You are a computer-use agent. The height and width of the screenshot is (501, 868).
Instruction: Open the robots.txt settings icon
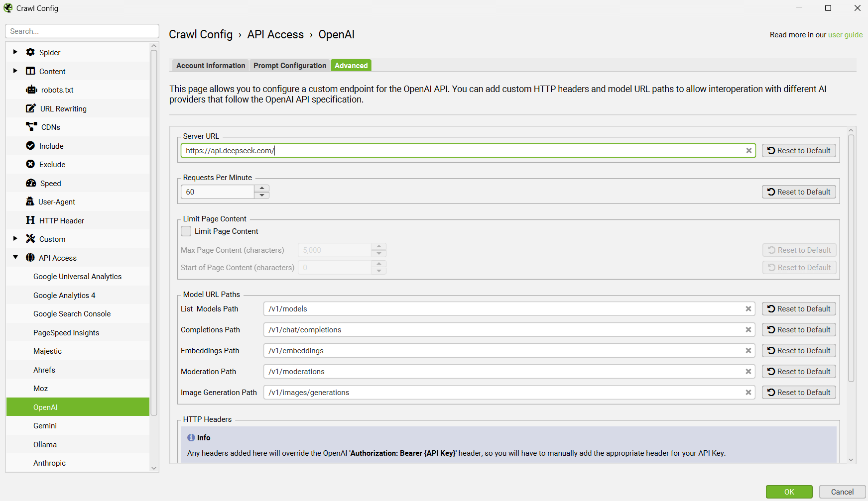[x=31, y=90]
